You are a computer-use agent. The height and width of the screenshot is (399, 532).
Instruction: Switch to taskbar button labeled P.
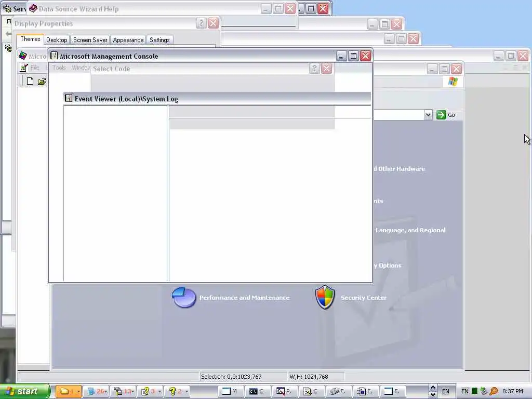pyautogui.click(x=285, y=391)
